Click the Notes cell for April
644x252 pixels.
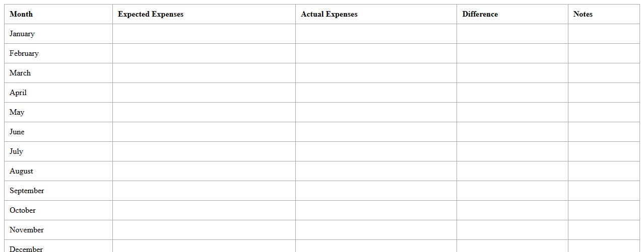point(603,93)
